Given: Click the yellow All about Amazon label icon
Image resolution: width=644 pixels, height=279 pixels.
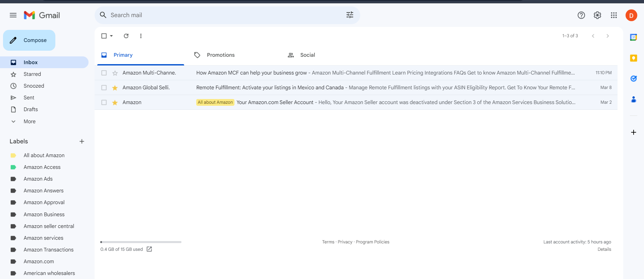Looking at the screenshot, I should click(x=13, y=155).
